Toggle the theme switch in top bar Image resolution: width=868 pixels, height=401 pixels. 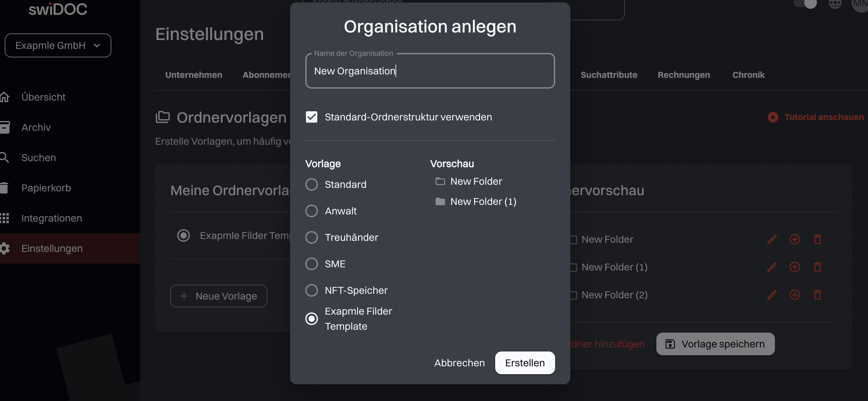click(x=806, y=4)
